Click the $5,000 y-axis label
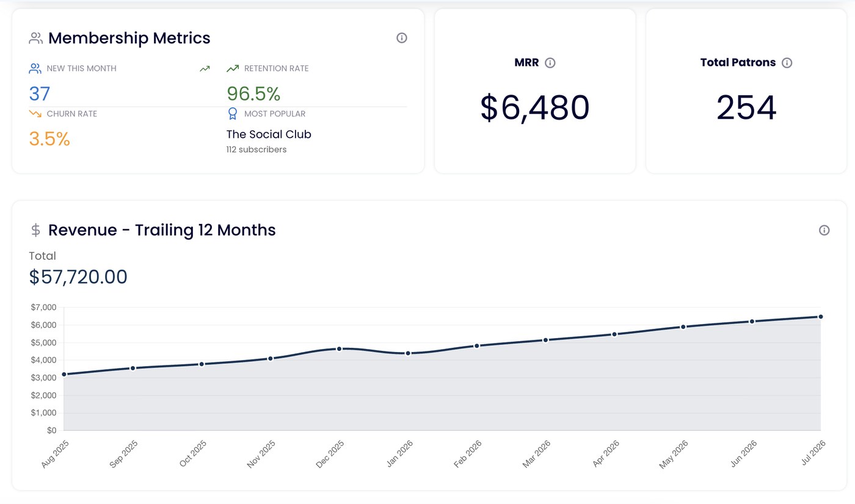855x504 pixels. 43,342
